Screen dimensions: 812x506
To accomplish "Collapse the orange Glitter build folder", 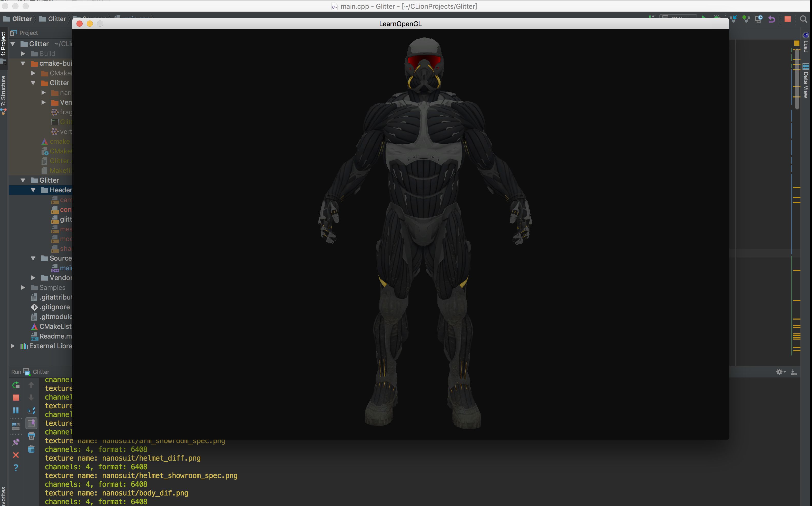I will coord(33,83).
